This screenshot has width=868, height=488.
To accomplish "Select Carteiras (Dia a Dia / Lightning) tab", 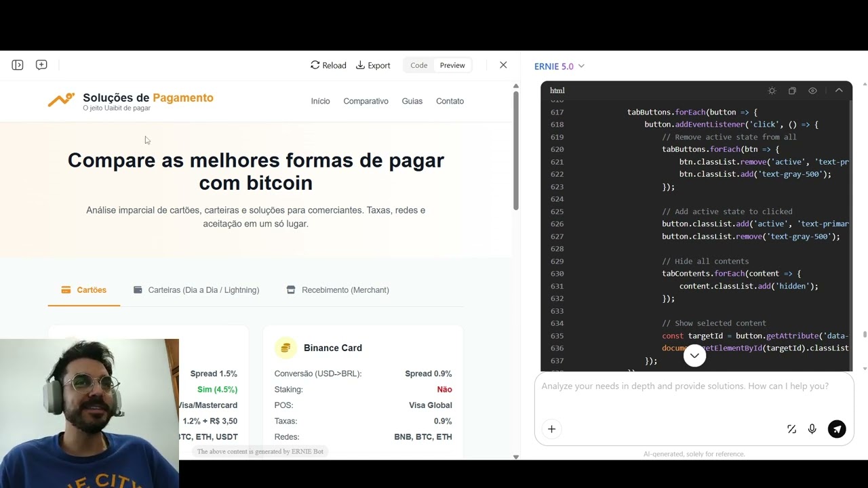I will (196, 290).
